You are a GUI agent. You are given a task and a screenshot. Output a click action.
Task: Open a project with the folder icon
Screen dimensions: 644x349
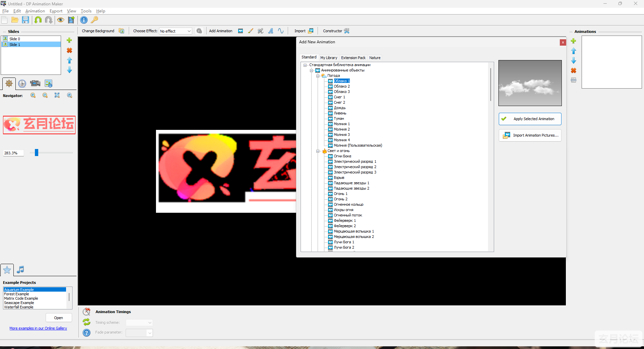tap(15, 20)
